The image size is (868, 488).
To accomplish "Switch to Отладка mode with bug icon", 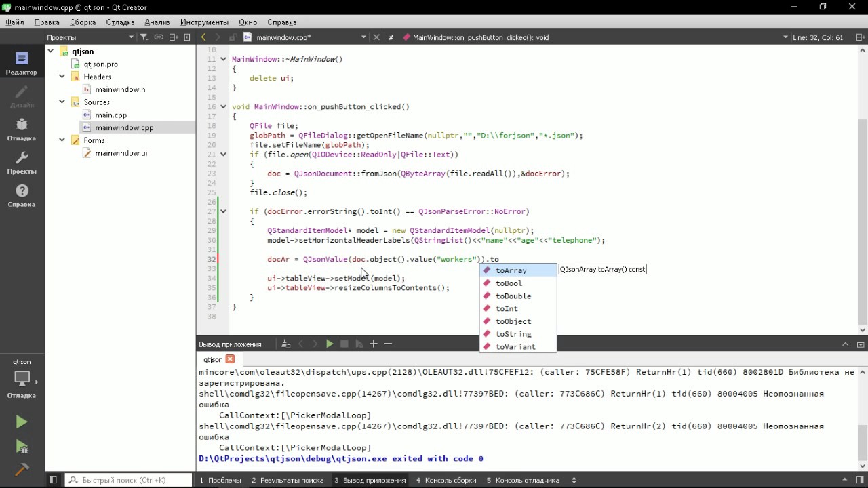I will pos(22,129).
